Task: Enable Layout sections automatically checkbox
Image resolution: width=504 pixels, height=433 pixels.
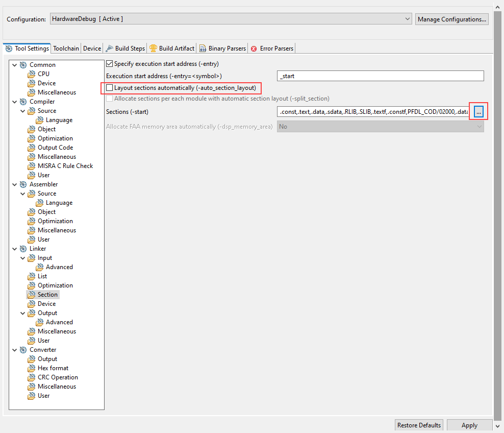Action: coord(109,88)
